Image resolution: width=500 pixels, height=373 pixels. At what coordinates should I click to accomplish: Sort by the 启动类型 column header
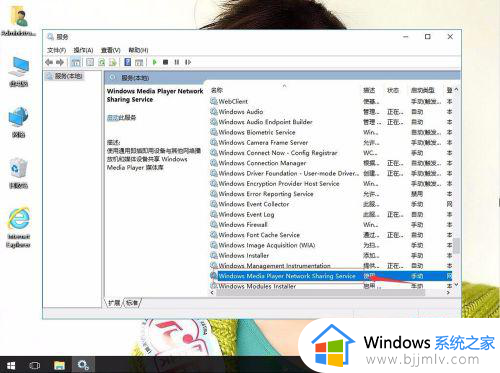coord(423,90)
